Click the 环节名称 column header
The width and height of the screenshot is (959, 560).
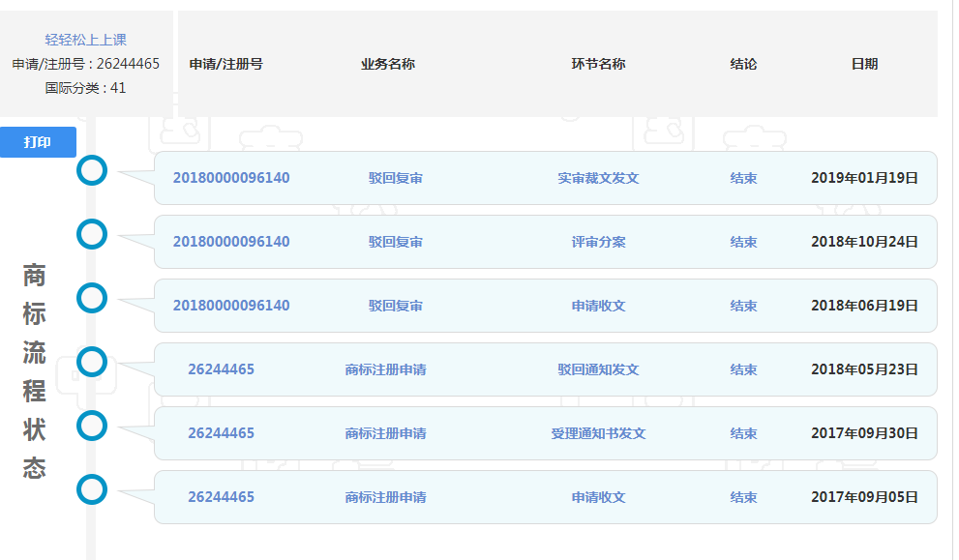tap(598, 64)
